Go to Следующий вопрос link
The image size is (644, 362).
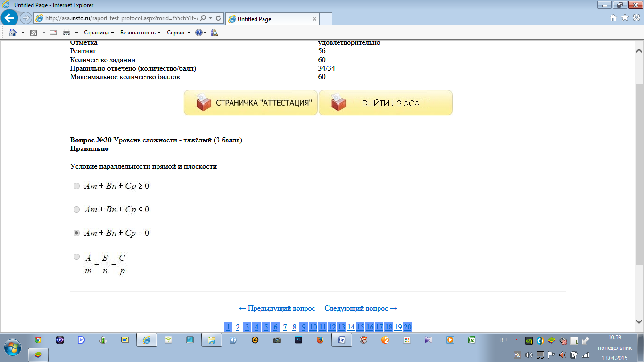coord(361,308)
